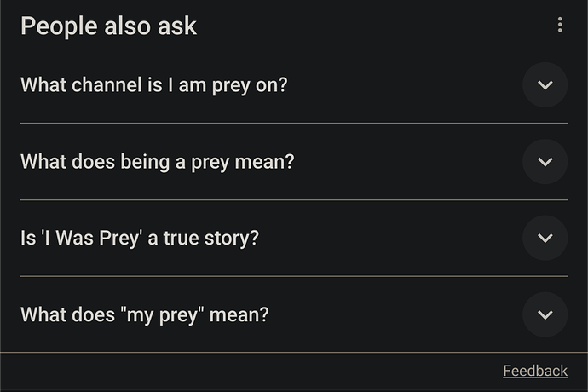This screenshot has width=588, height=392.
Task: Expand the 'What channel is I am prey on?' chevron
Action: [x=545, y=85]
